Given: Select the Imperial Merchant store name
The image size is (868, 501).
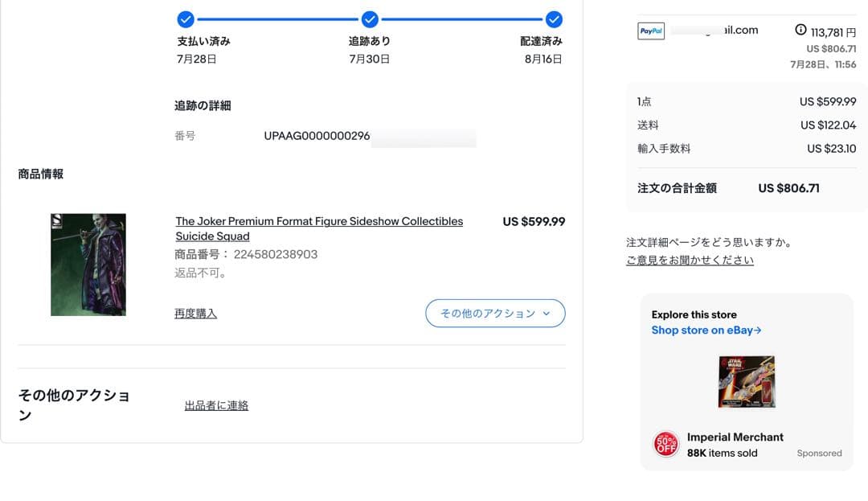Looking at the screenshot, I should [735, 437].
